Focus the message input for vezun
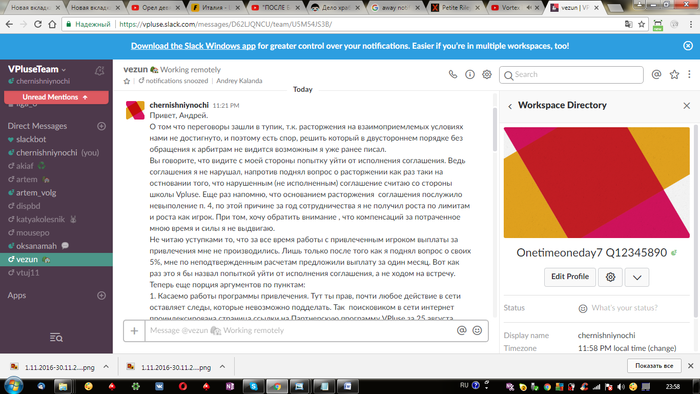700x394 pixels. (x=299, y=331)
